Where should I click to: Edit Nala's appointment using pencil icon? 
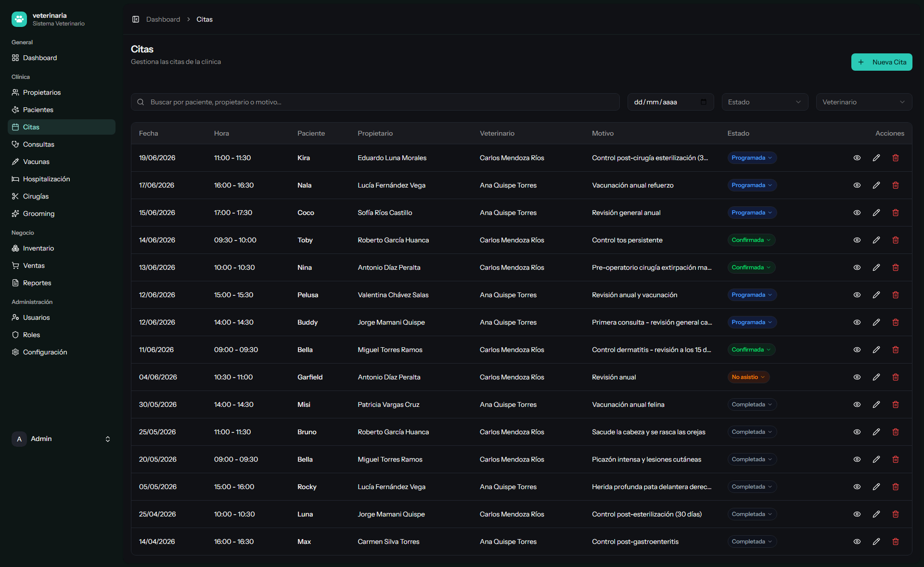(876, 185)
